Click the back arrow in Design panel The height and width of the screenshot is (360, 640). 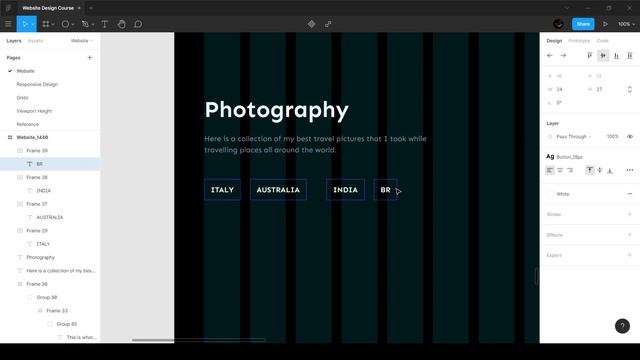550,56
